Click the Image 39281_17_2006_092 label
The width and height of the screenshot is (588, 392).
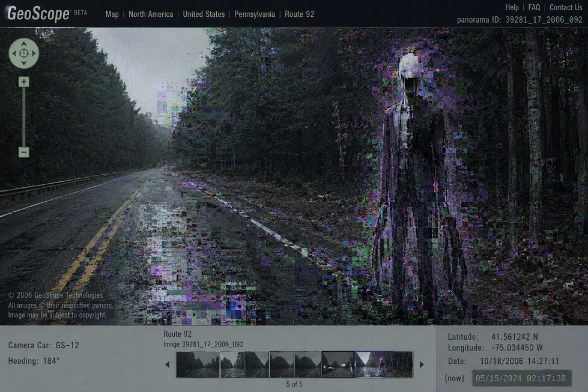[203, 344]
